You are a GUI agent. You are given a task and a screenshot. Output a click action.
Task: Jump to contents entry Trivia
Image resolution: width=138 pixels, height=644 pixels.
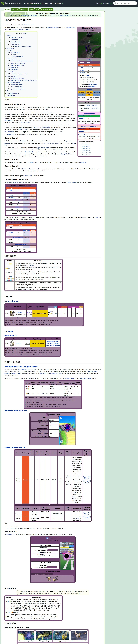click(8, 91)
